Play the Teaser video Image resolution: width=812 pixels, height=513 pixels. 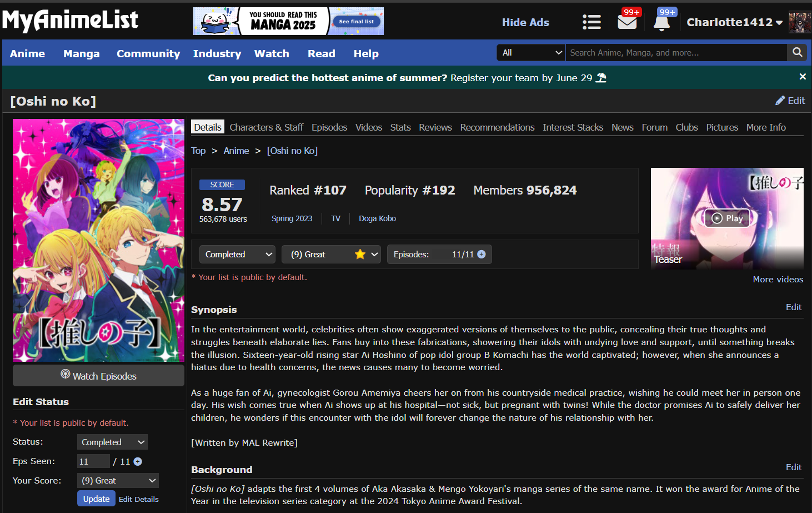pos(727,218)
